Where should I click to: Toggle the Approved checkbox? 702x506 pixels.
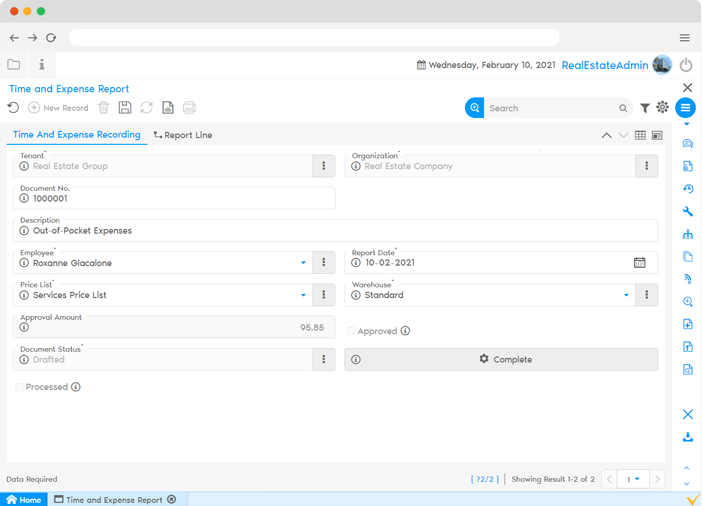[x=351, y=331]
